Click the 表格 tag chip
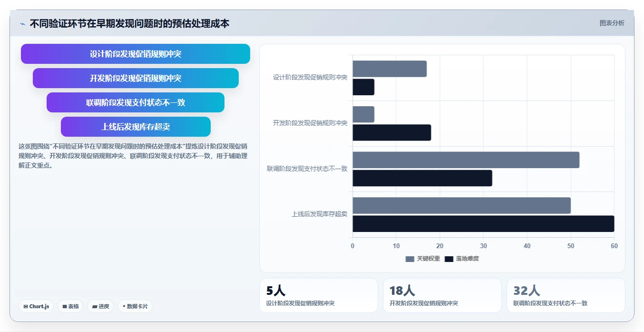Image resolution: width=644 pixels, height=332 pixels. pos(70,306)
